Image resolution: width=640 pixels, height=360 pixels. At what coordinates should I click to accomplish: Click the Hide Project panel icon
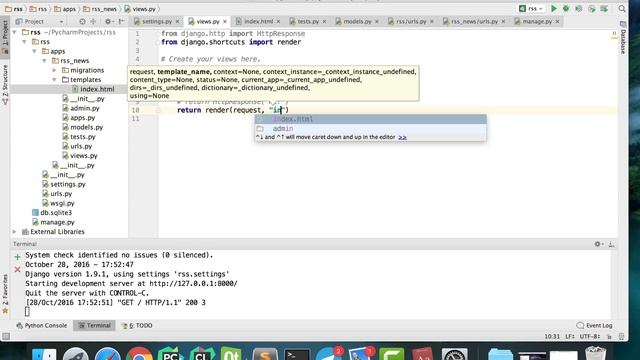(121, 21)
